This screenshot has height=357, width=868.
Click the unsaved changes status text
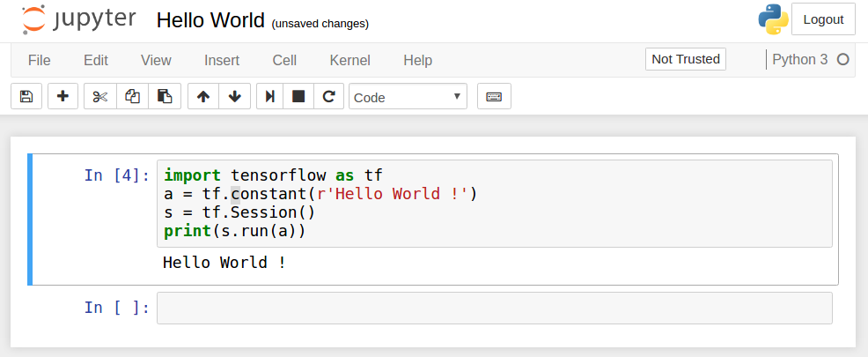click(x=320, y=24)
